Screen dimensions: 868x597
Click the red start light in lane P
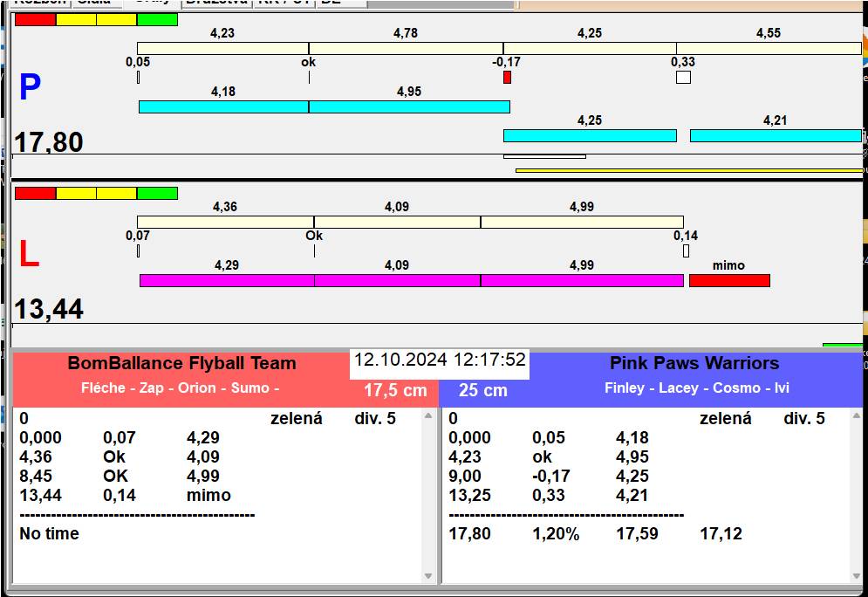pos(36,19)
